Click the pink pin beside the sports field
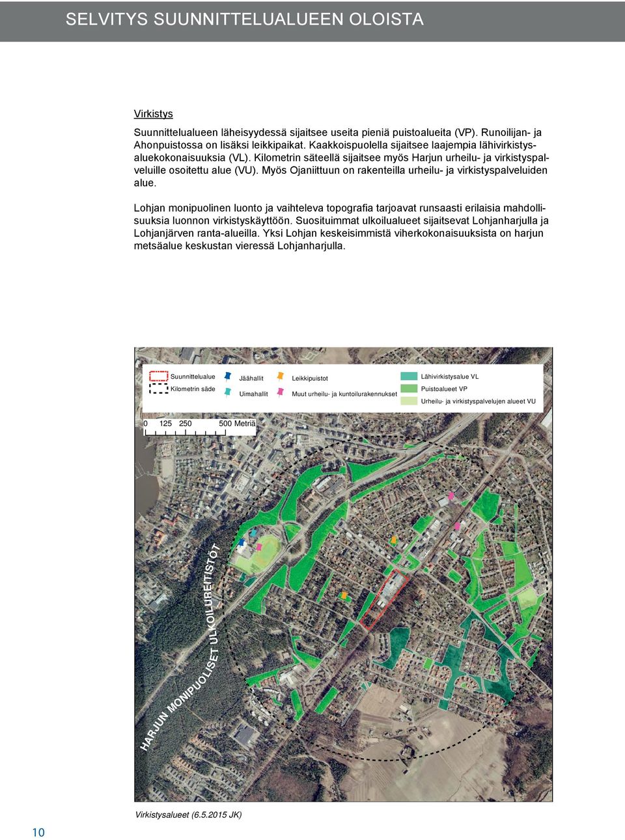 [258, 547]
